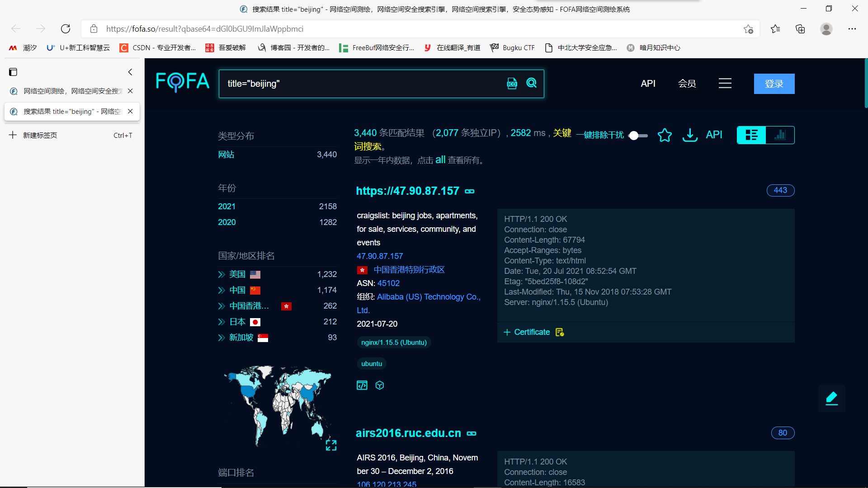868x488 pixels.
Task: Filter by IP 47.90.87.157
Action: tap(380, 256)
